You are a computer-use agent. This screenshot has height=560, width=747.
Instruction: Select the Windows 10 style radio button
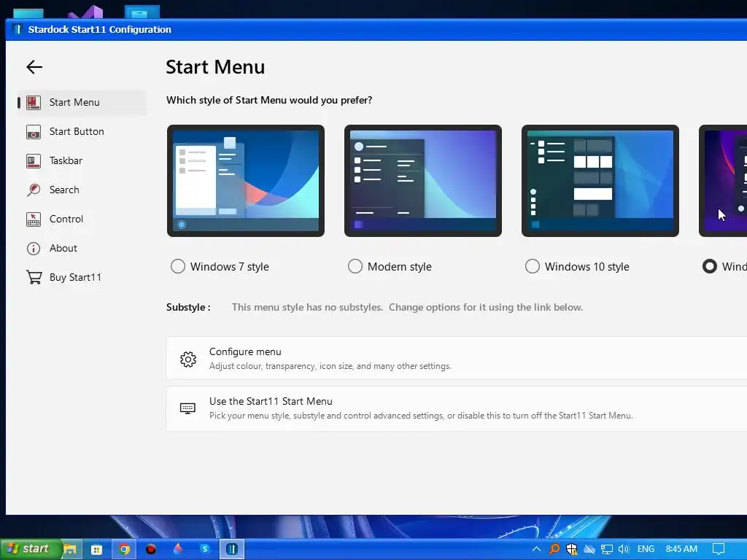[x=532, y=266]
